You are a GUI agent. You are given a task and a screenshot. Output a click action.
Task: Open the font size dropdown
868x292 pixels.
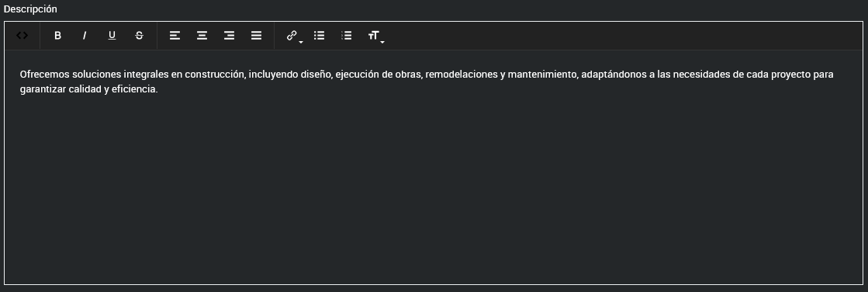375,36
